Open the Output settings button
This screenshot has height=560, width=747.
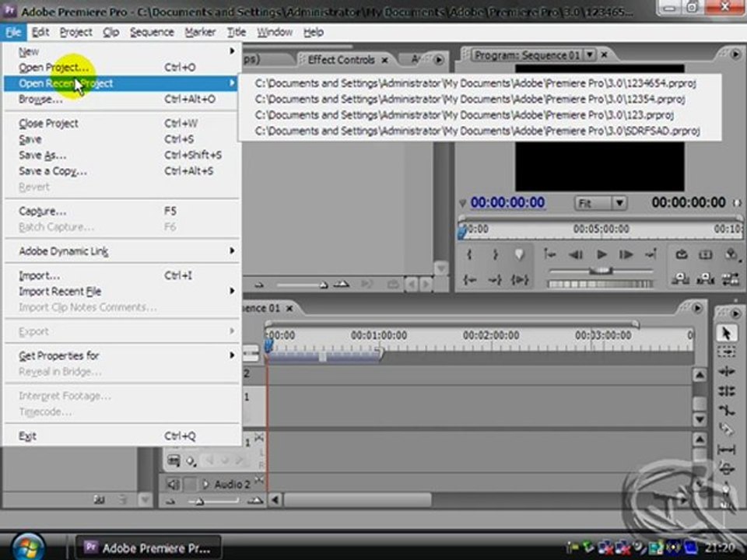[x=731, y=255]
